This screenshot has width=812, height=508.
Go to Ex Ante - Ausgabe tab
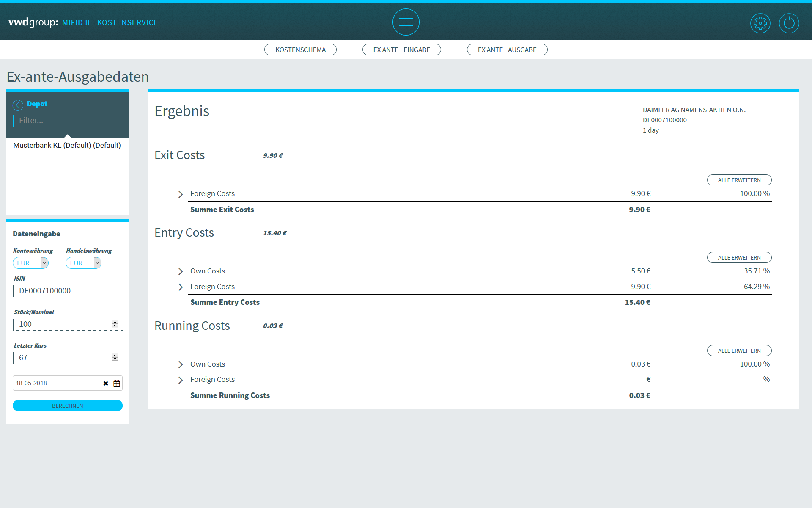pos(507,50)
